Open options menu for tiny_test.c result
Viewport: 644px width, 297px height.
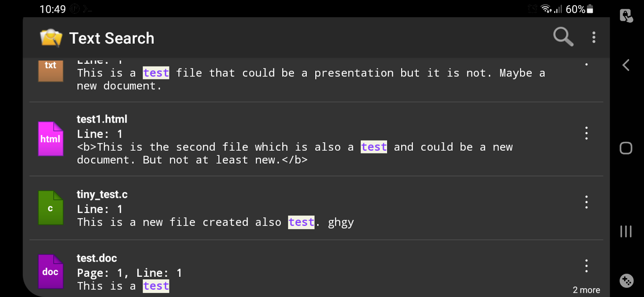pyautogui.click(x=586, y=202)
